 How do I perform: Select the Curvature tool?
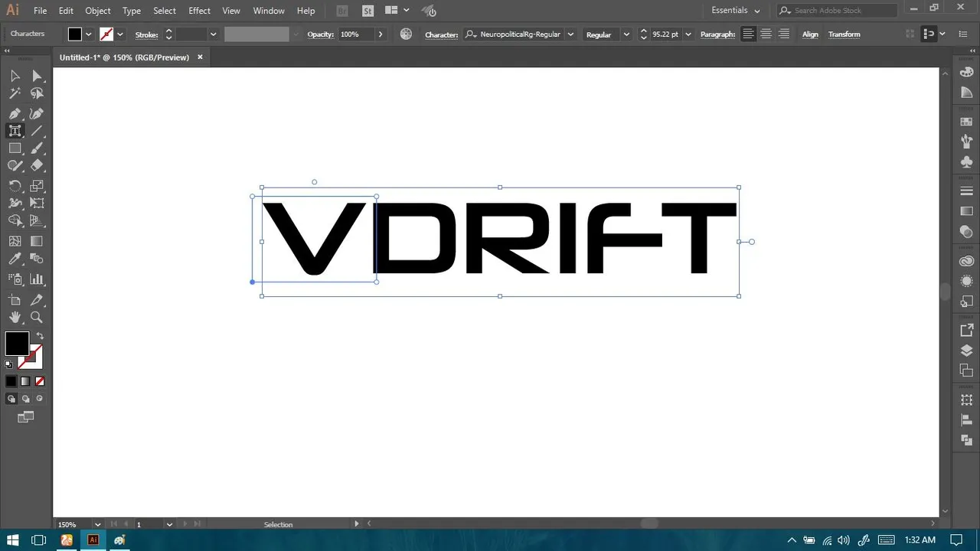pos(37,113)
